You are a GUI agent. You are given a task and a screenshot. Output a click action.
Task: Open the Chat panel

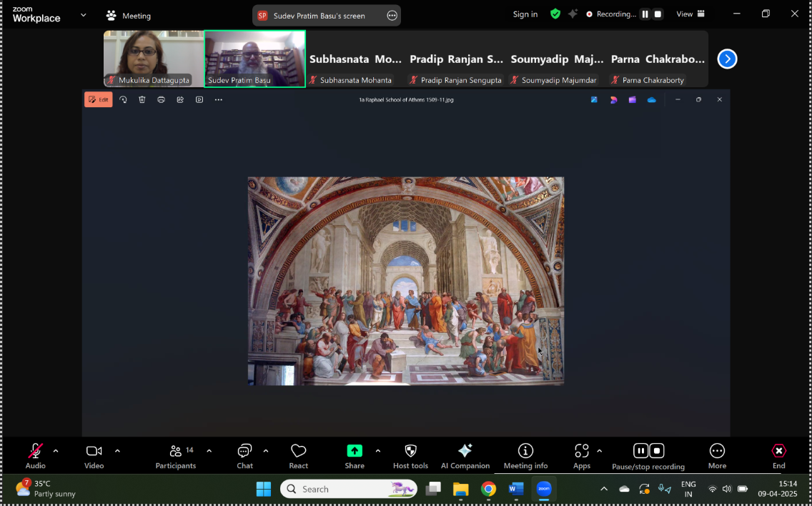click(x=244, y=456)
